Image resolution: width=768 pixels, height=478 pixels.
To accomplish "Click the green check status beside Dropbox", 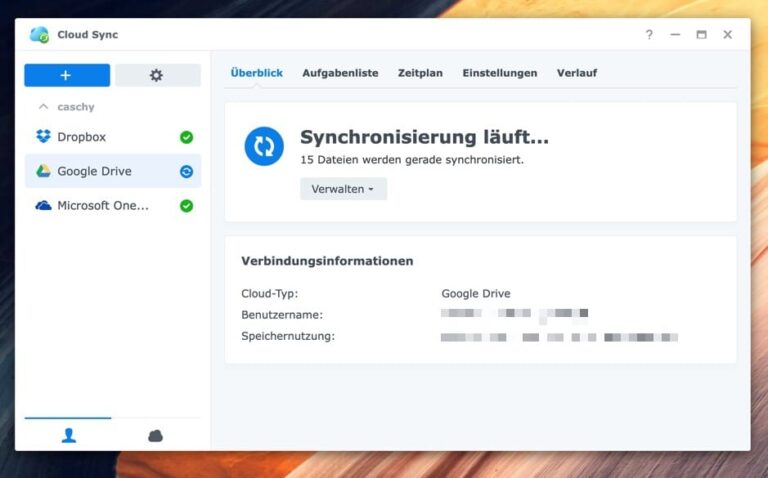I will (186, 137).
